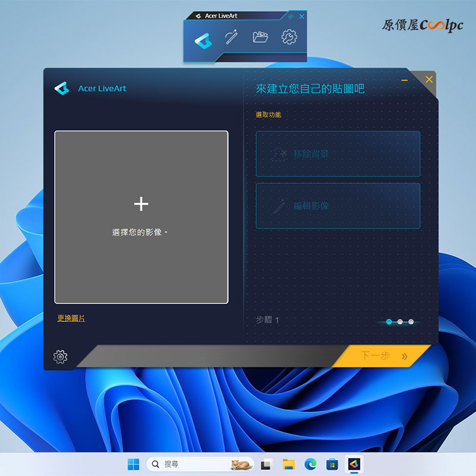
Task: Click the plus sign to add image
Action: pos(141,203)
